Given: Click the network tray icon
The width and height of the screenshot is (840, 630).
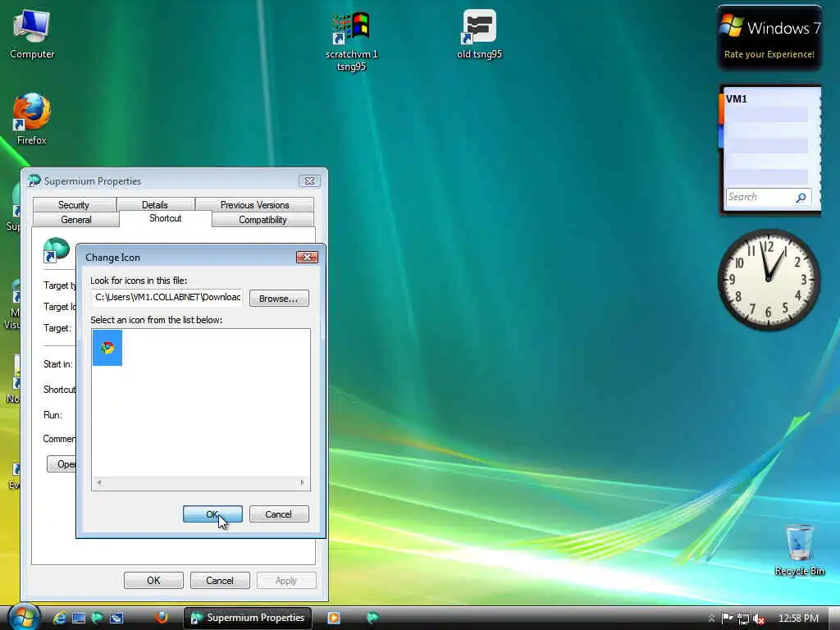Looking at the screenshot, I should pos(743,619).
